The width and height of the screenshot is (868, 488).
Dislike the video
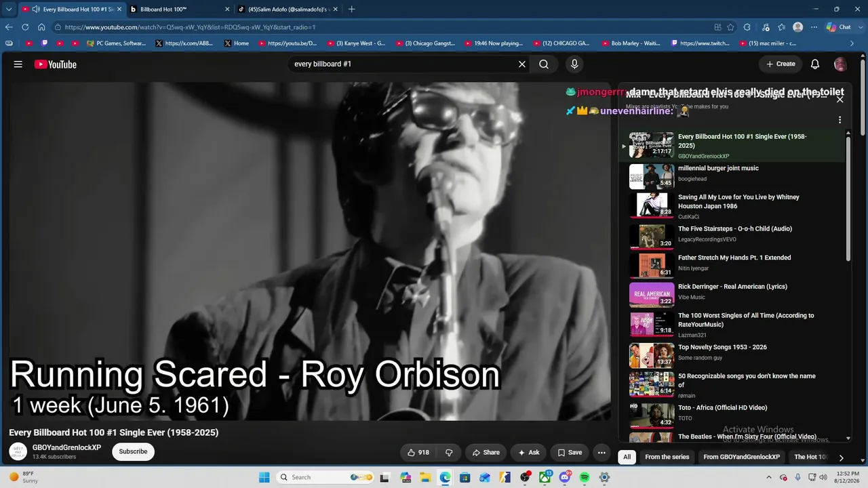click(449, 453)
